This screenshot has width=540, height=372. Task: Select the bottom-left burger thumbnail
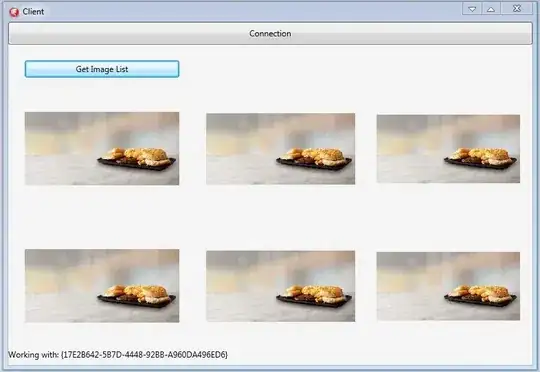click(102, 286)
